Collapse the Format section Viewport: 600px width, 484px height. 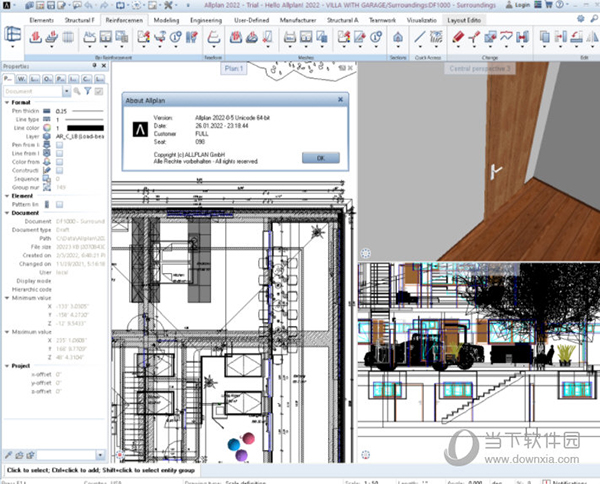click(x=5, y=102)
